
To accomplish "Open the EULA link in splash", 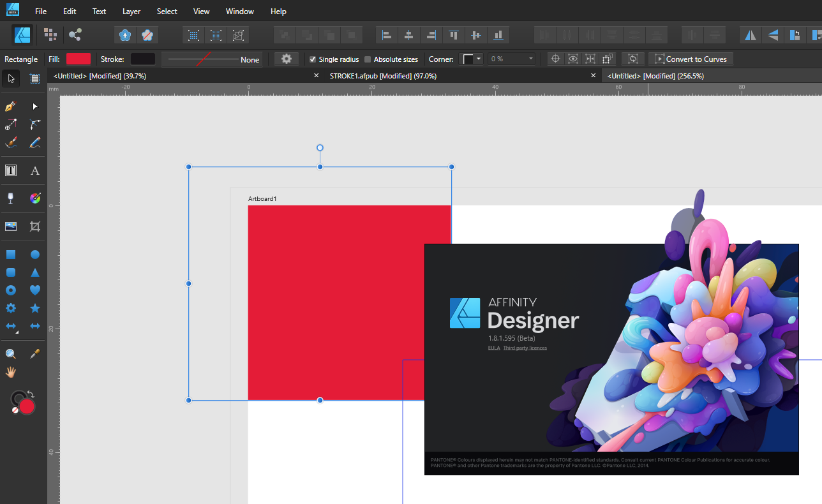I will (494, 348).
